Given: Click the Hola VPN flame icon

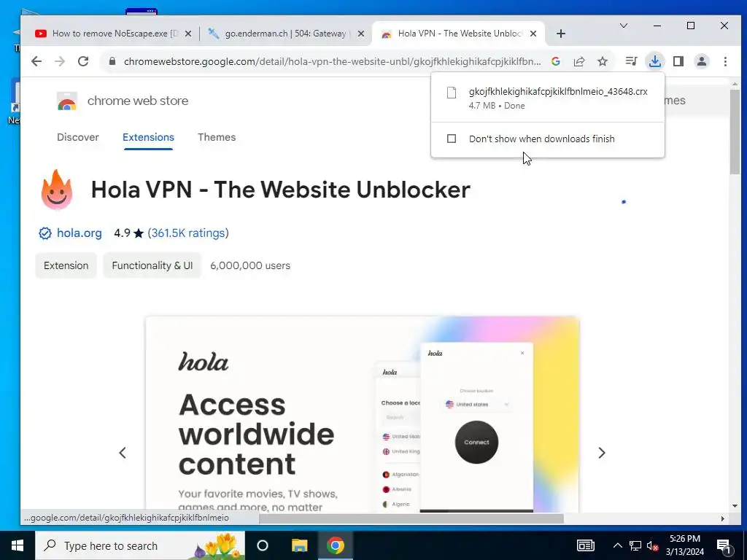Looking at the screenshot, I should (57, 190).
